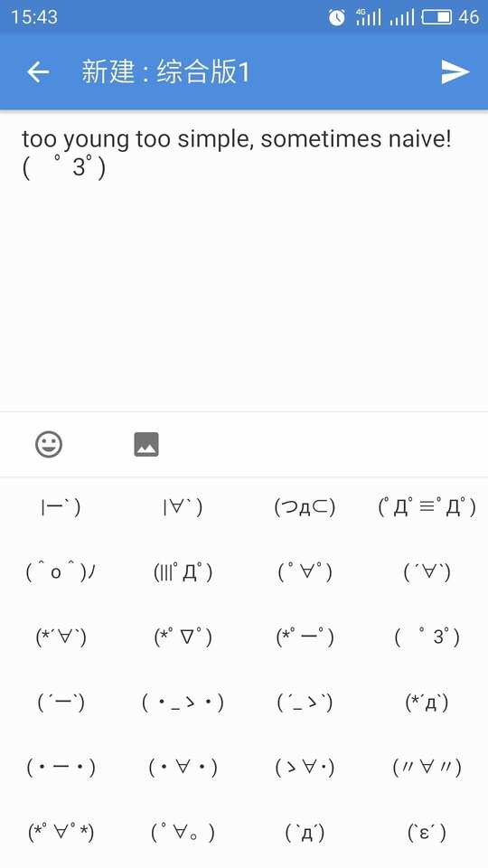Send the post with paper plane icon
Viewport: 488px width, 868px height.
coord(455,72)
